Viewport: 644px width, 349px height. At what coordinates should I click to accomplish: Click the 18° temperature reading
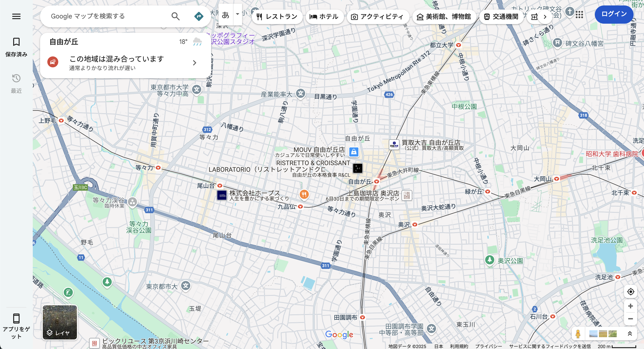(183, 42)
